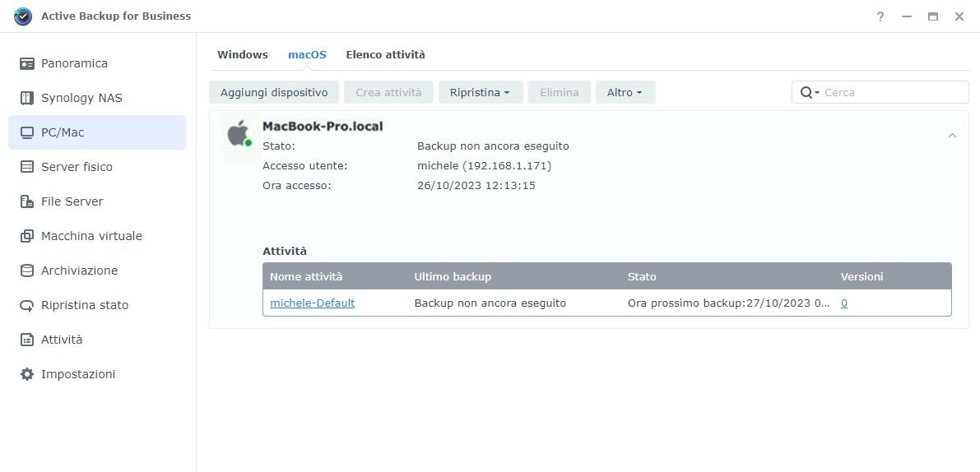Click the Stato column header
980x472 pixels.
(x=642, y=276)
